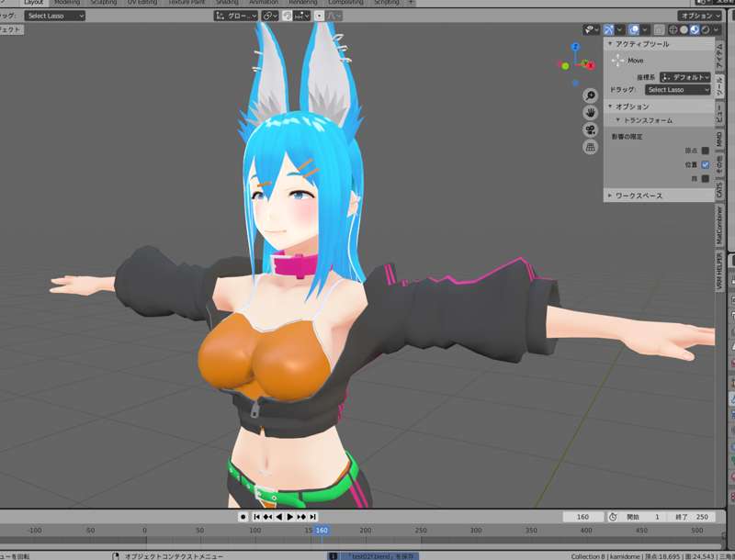Open the ドラッグ Select Lasso dropdown in sidebar
Viewport: 735px width, 560px height.
click(678, 90)
